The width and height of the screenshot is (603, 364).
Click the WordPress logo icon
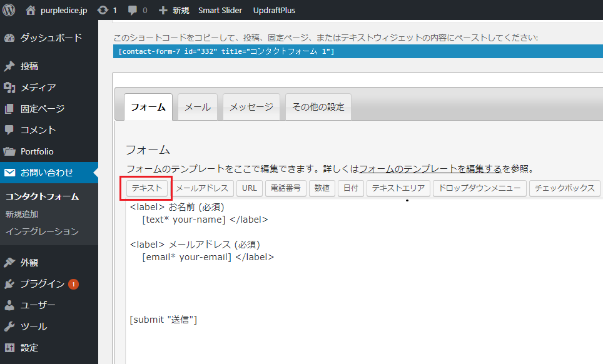(9, 10)
